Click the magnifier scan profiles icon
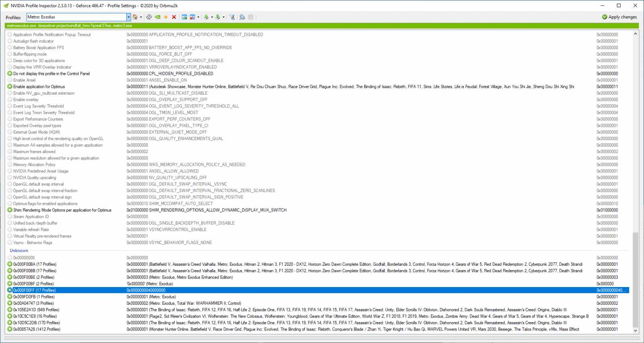The height and width of the screenshot is (343, 644). pyautogui.click(x=242, y=17)
